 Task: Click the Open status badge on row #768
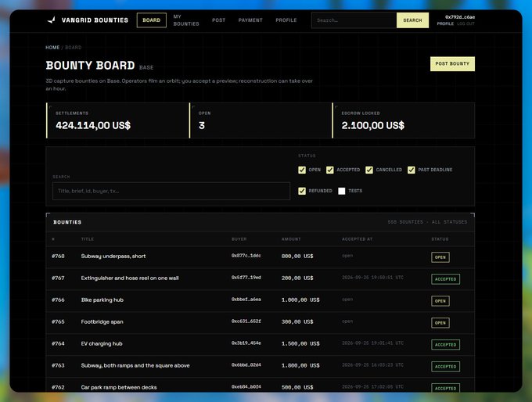[x=440, y=257]
